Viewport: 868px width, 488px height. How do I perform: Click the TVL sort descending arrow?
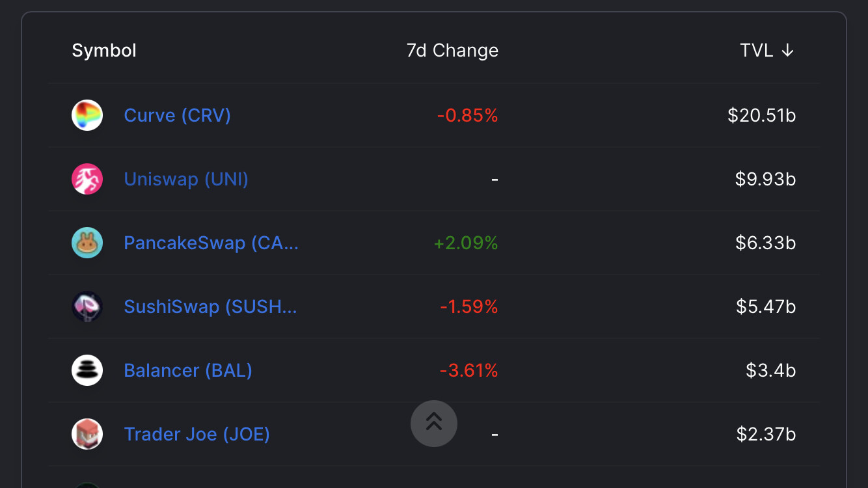coord(787,51)
